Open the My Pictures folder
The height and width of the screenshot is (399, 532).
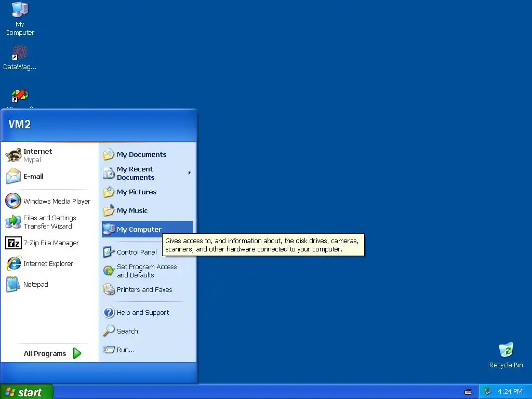[x=147, y=192]
